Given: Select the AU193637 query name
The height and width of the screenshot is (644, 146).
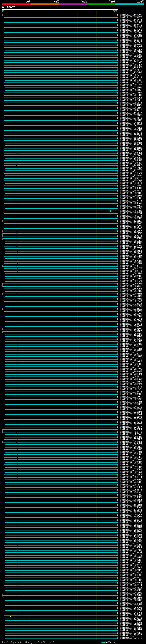Looking at the screenshot, I should pos(8,8).
